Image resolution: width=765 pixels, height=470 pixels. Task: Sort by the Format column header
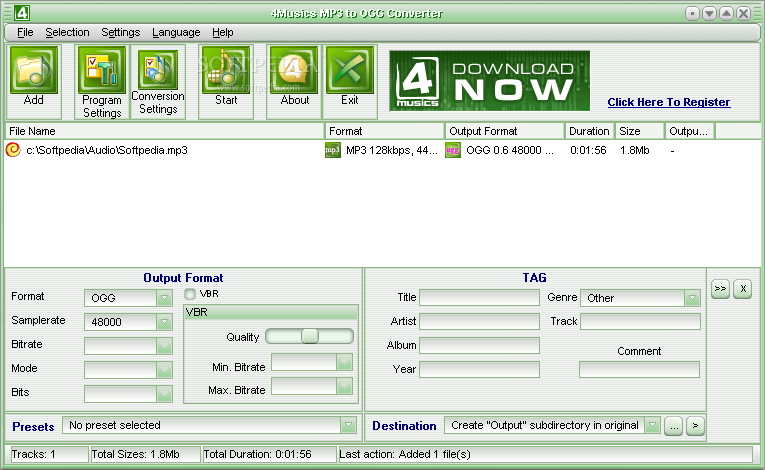click(385, 131)
